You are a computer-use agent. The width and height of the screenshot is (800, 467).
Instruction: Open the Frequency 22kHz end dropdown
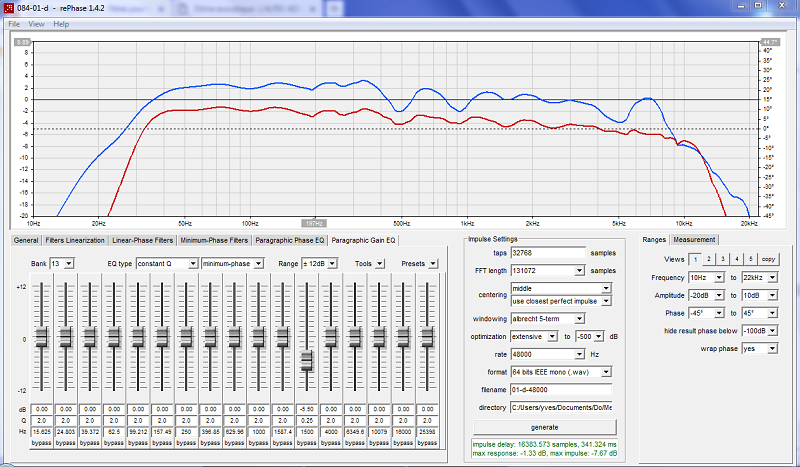coord(772,278)
